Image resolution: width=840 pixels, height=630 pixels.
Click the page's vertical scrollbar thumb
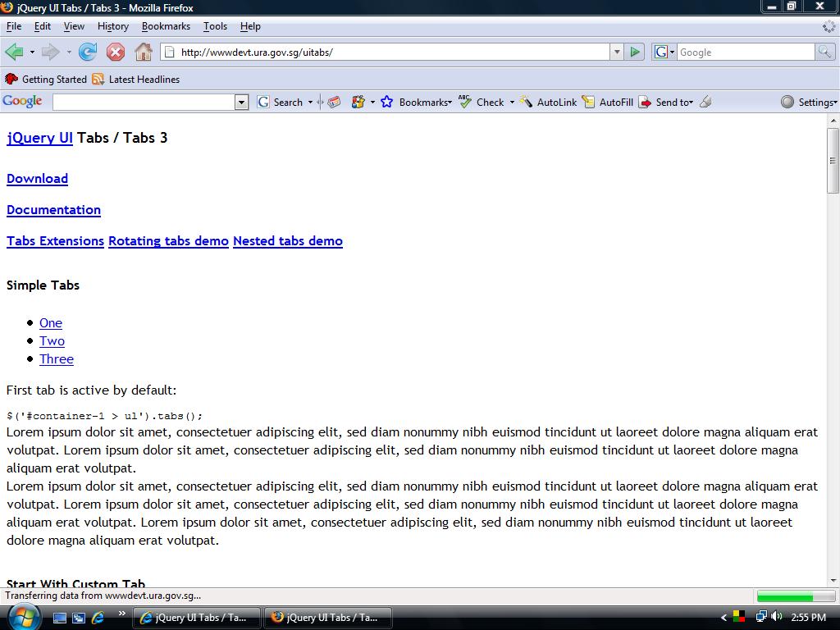(833, 160)
